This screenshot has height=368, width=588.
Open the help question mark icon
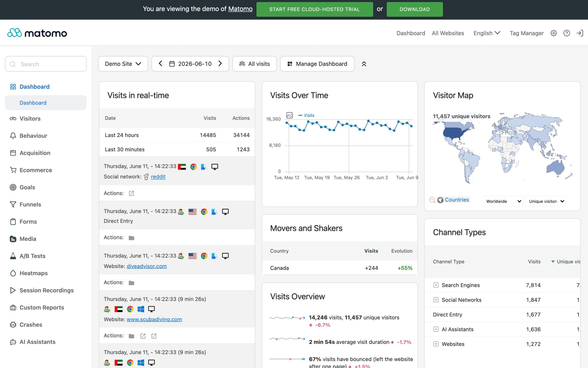[567, 33]
